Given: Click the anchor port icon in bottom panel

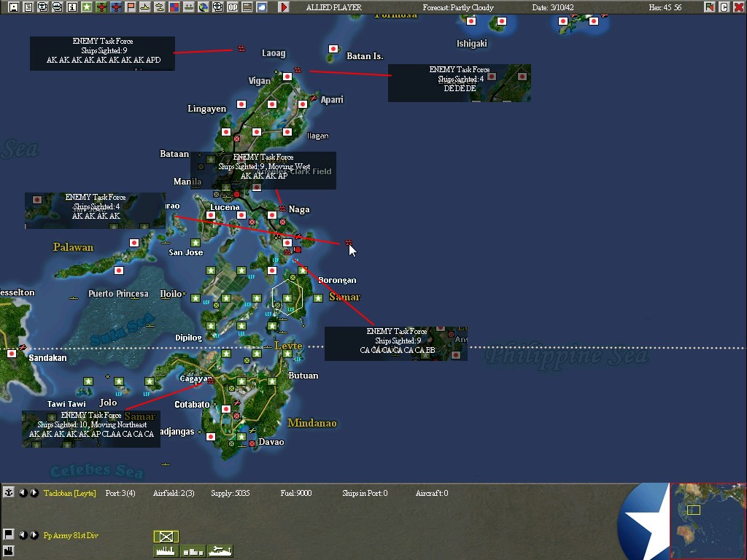Looking at the screenshot, I should [9, 492].
